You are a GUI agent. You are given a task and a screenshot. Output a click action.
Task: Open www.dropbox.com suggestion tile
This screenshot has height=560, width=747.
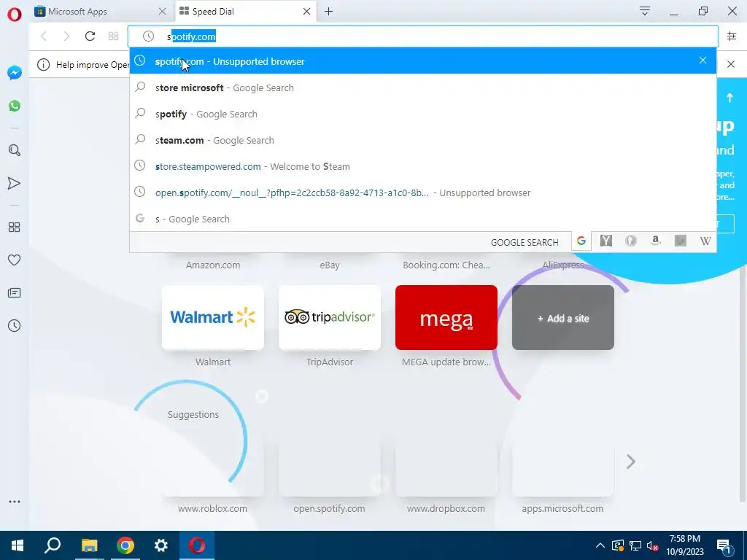pos(446,472)
